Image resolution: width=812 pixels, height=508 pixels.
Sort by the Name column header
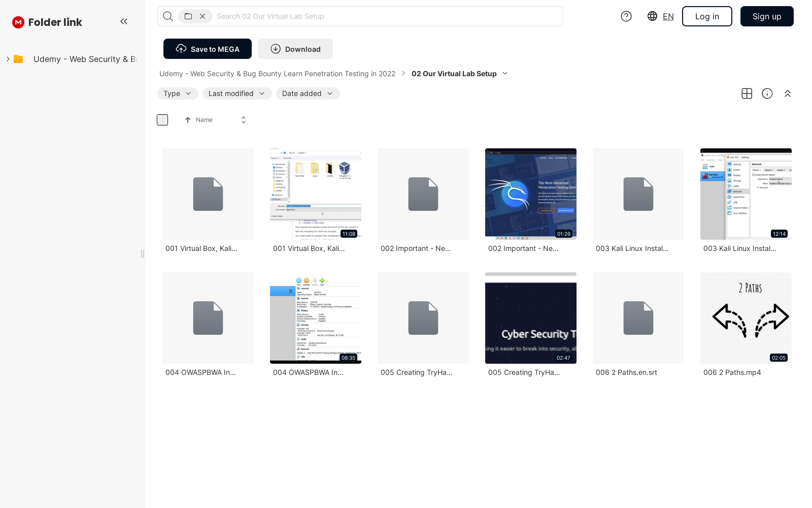pyautogui.click(x=204, y=120)
